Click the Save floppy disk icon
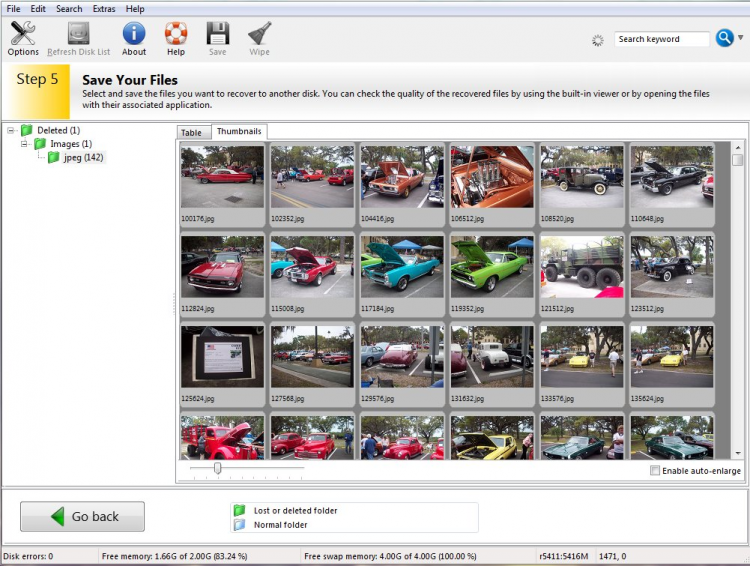The image size is (750, 566). pos(217,34)
